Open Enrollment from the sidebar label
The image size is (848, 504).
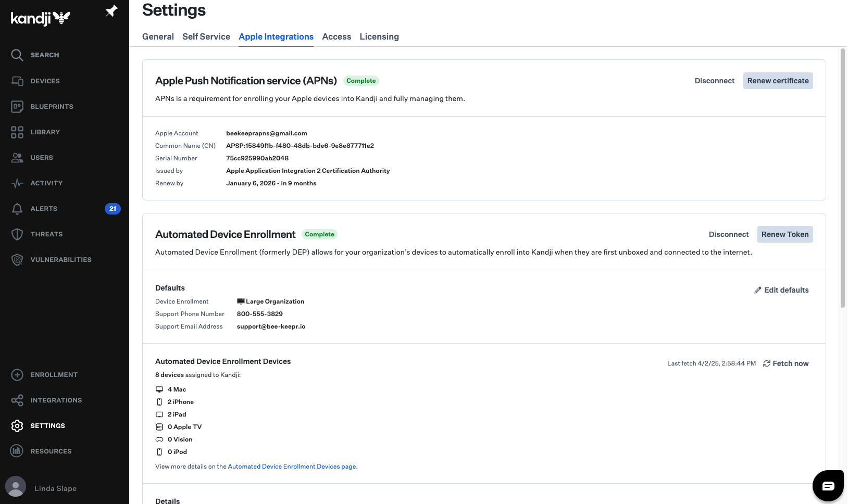[54, 375]
